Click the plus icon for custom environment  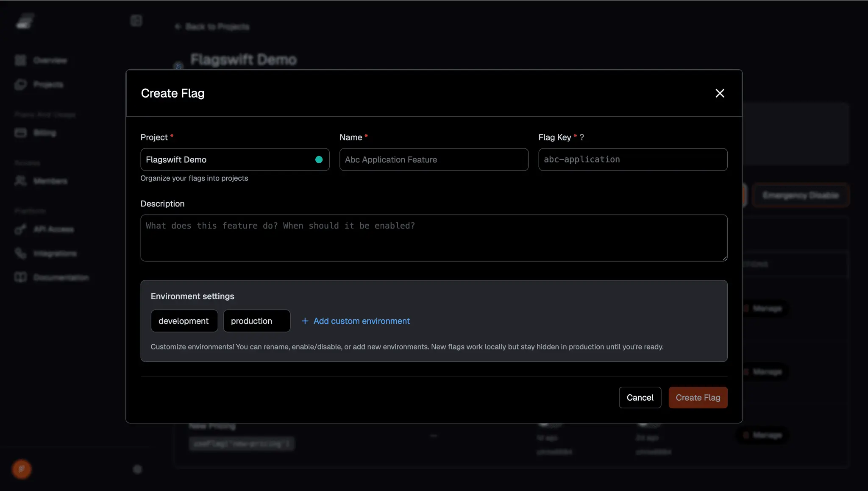point(305,321)
